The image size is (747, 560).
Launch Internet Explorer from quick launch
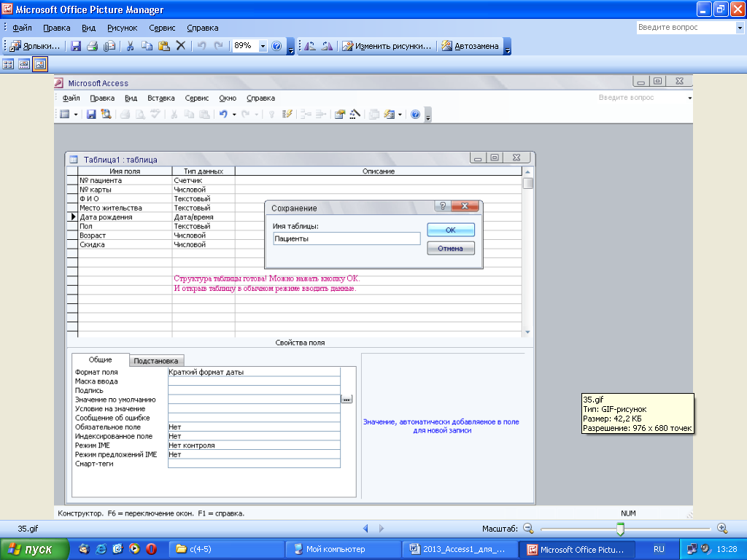[x=101, y=548]
